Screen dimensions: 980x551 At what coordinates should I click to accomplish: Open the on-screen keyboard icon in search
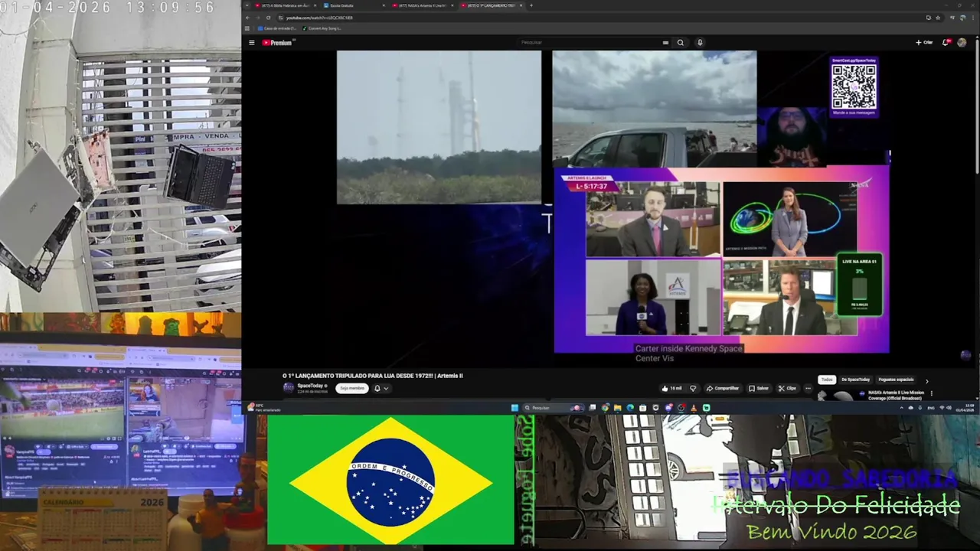tap(665, 43)
